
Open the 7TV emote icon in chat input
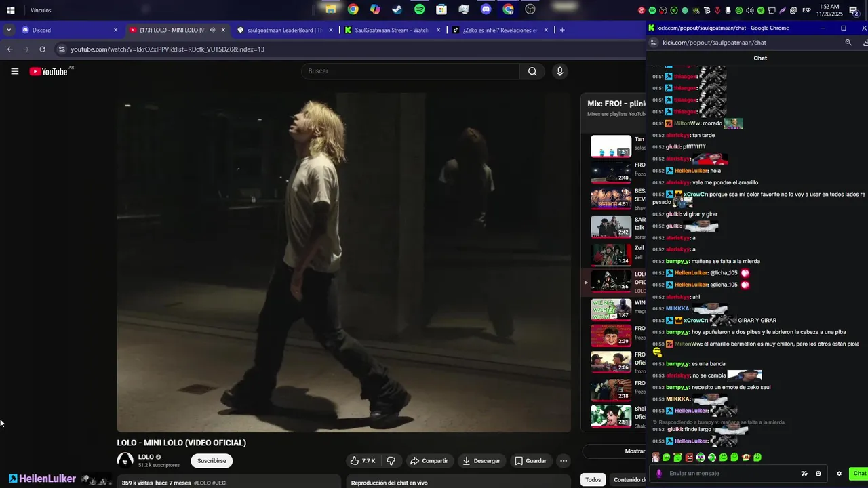804,474
